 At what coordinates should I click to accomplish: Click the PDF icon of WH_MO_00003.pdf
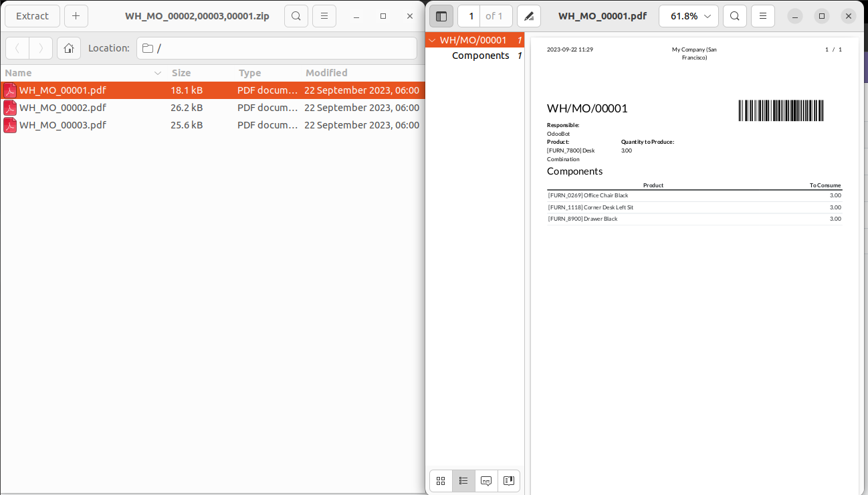click(x=10, y=125)
